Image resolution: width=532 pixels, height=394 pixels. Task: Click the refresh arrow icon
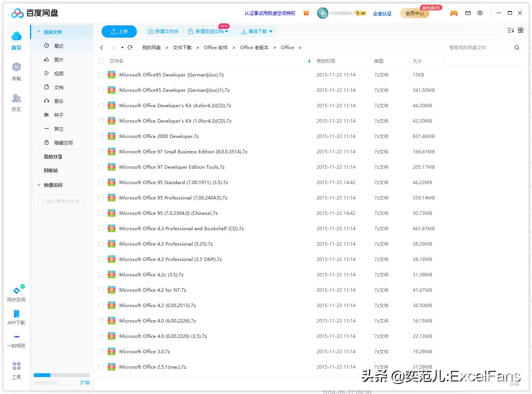[x=130, y=48]
